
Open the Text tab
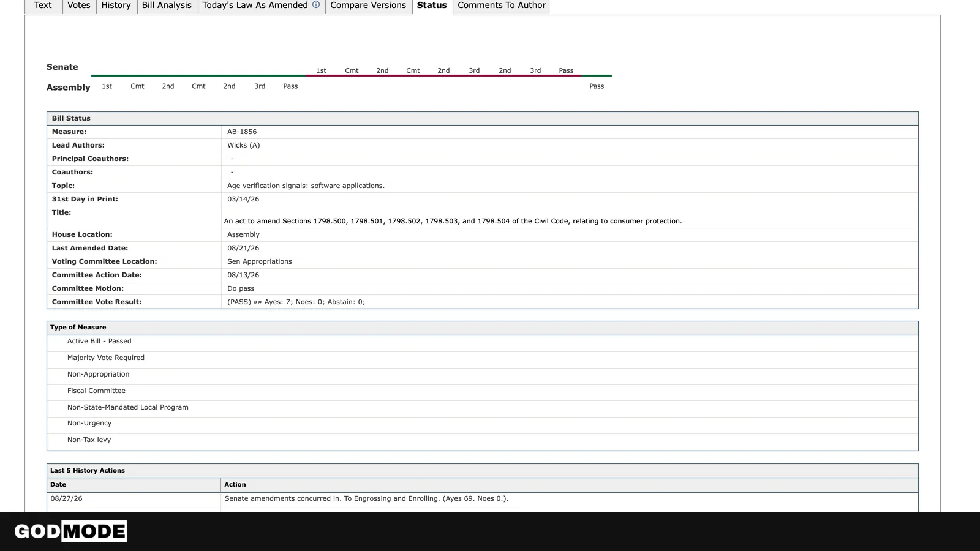[43, 6]
